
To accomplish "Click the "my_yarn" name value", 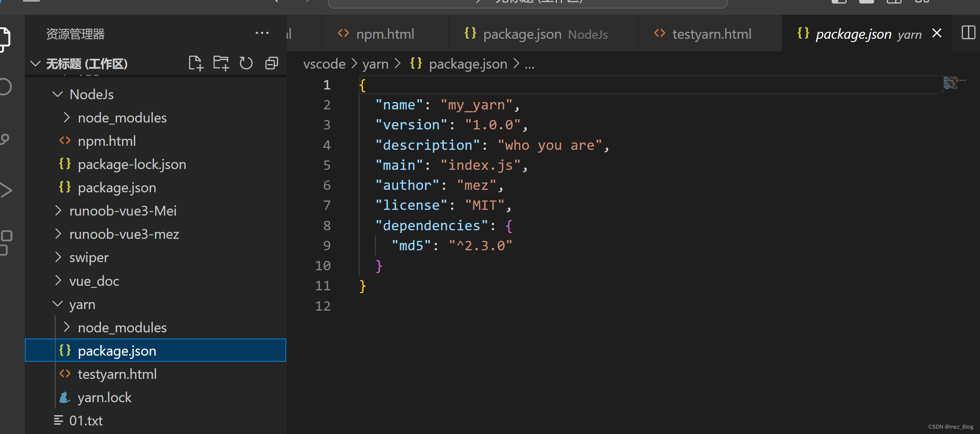I will [476, 105].
